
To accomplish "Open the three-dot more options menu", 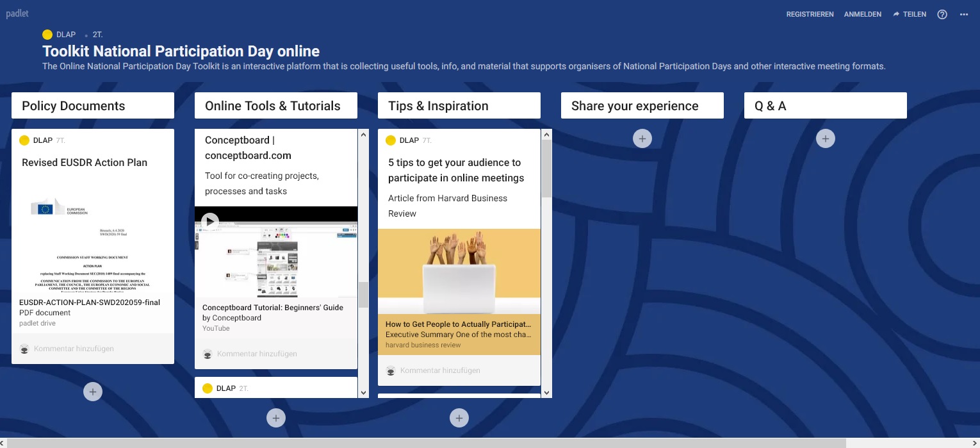I will tap(964, 14).
